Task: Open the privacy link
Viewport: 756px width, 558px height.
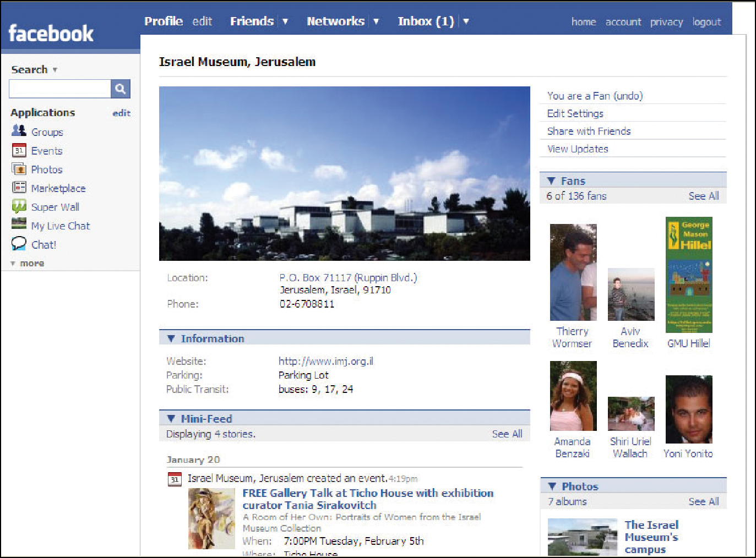Action: coord(666,22)
